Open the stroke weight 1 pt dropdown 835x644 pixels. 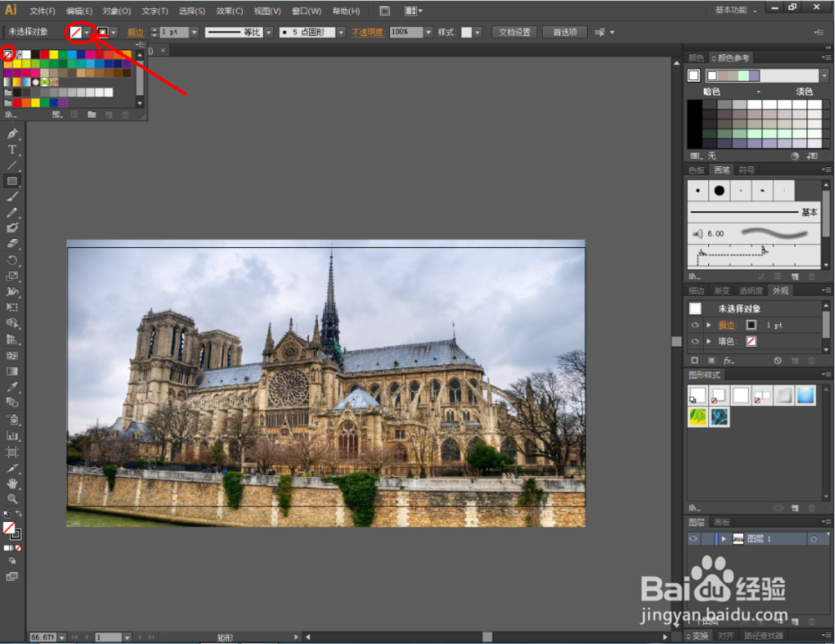(x=194, y=33)
